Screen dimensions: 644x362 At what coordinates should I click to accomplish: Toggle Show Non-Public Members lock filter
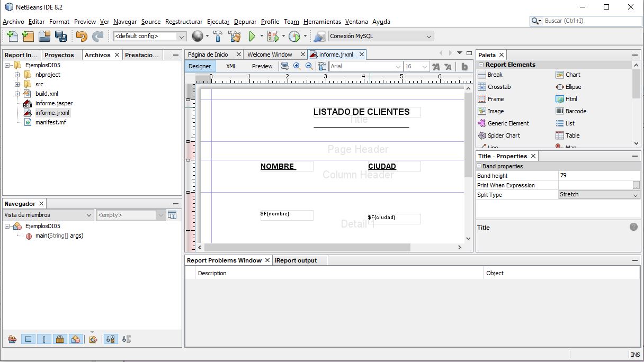coord(60,339)
